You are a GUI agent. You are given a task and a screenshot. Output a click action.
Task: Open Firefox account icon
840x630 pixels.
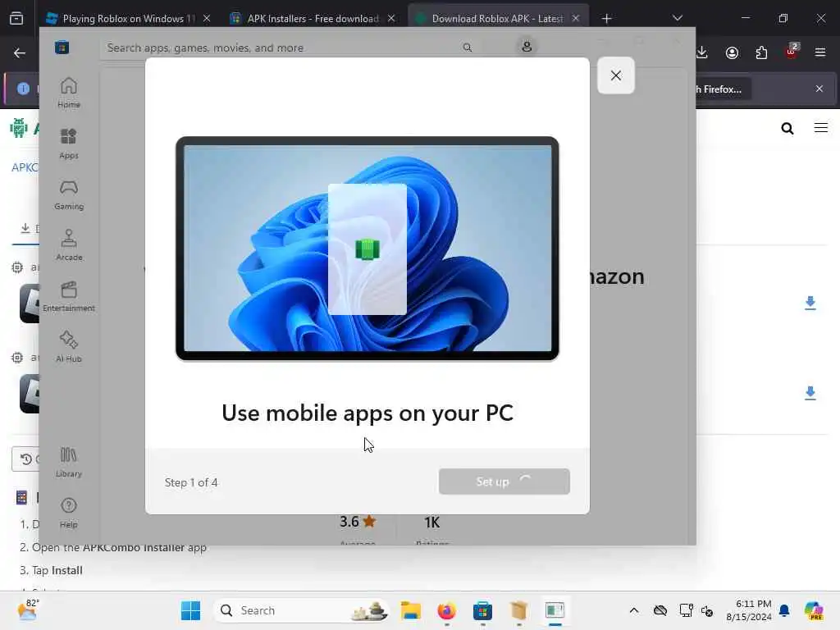click(x=732, y=52)
